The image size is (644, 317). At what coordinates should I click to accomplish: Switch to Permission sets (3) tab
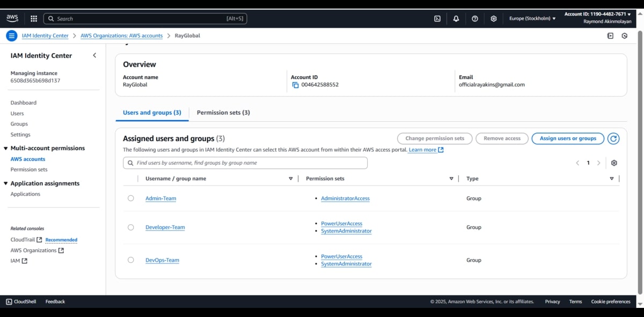point(223,113)
